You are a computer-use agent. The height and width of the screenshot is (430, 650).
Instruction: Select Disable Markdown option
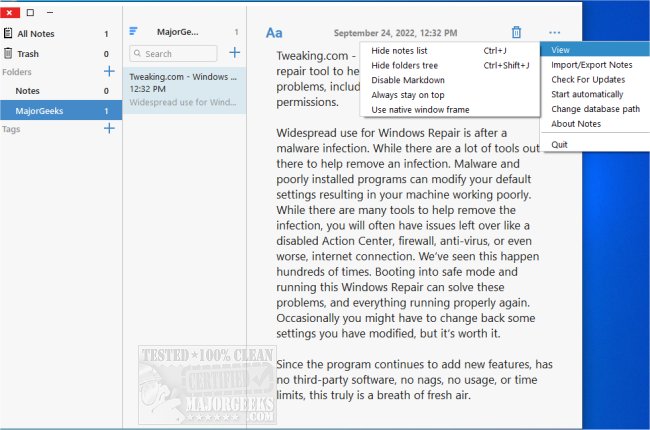450,80
